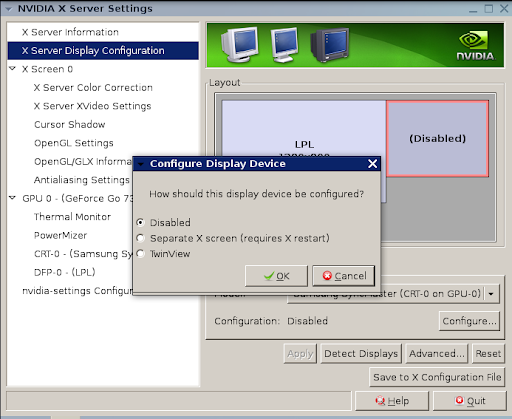This screenshot has width=512, height=419.
Task: Quit NVIDIA X Server Settings
Action: [470, 401]
